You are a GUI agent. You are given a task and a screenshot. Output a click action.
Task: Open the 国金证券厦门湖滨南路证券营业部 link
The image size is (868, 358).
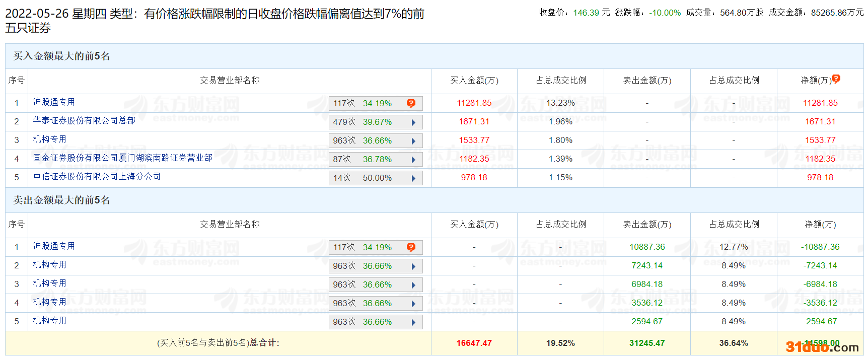(122, 158)
